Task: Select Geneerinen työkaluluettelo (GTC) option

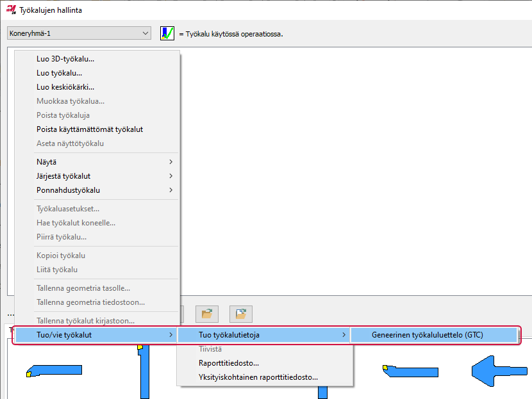Action: click(427, 335)
